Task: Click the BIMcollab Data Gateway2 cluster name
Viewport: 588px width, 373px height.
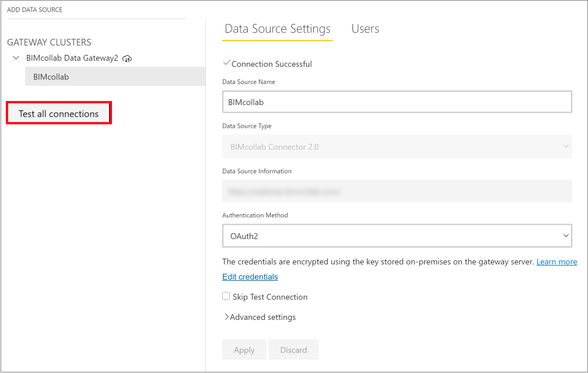Action: click(x=72, y=58)
